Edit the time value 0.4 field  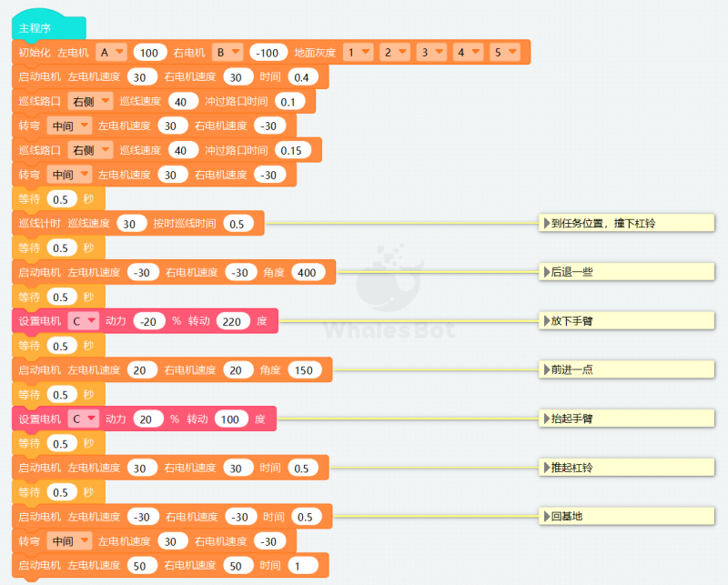coord(301,76)
